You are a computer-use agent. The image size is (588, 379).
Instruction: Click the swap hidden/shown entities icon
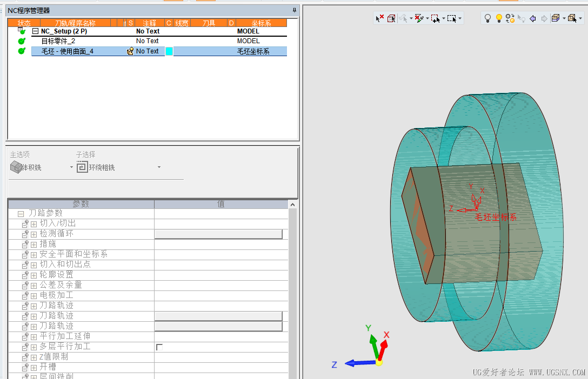[x=510, y=18]
